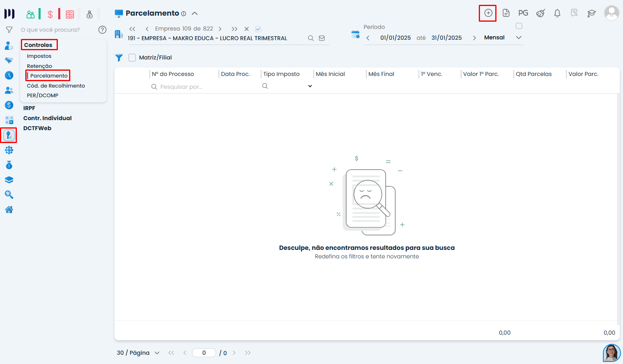Open the crosshair gear sidebar module
Image resolution: width=623 pixels, height=364 pixels.
(x=9, y=150)
